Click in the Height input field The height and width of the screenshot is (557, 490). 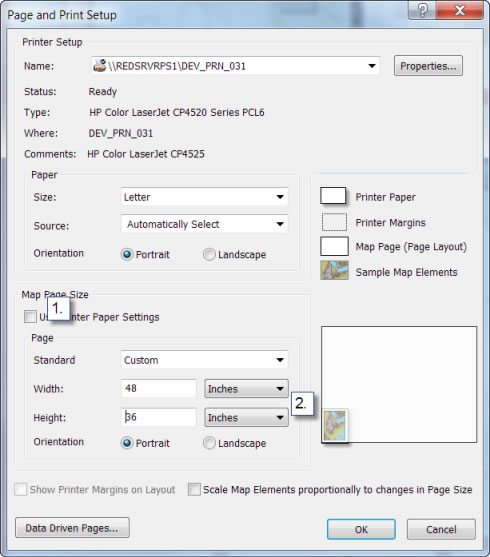point(158,417)
